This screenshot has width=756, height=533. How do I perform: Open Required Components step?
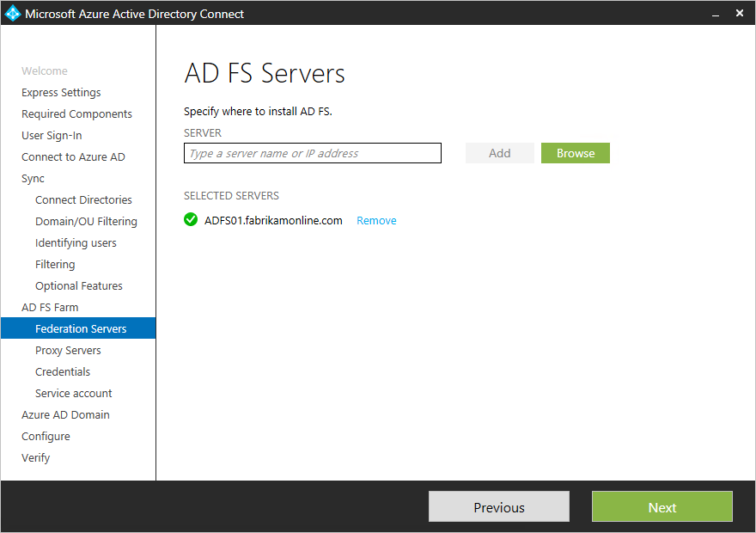pos(76,113)
